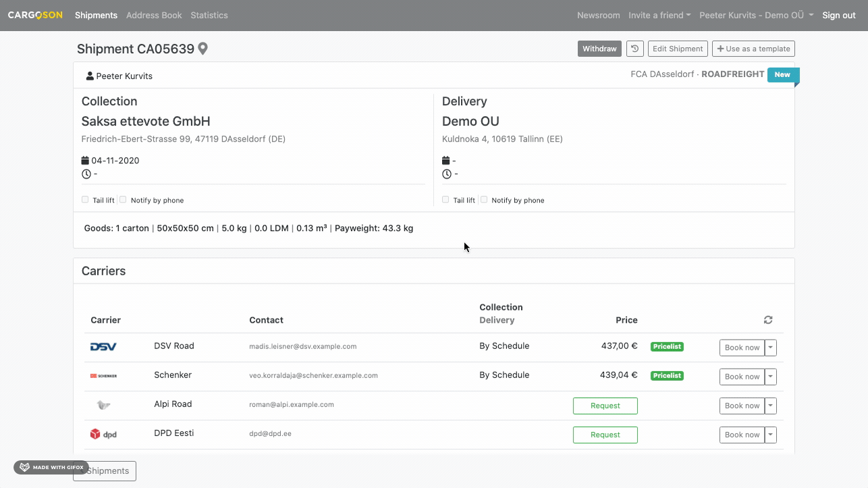Click the 439,04 € price

[x=620, y=375]
